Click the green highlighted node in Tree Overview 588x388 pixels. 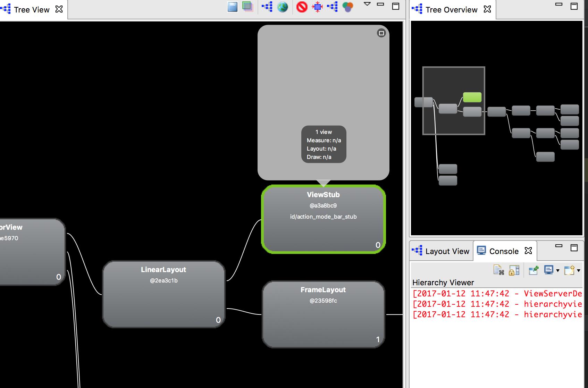click(x=472, y=97)
